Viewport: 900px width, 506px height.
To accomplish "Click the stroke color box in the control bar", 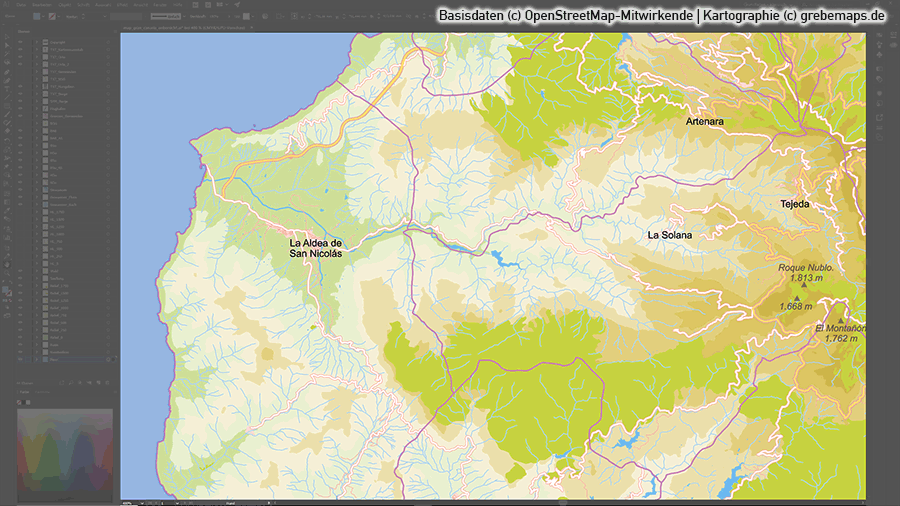I will [x=50, y=18].
